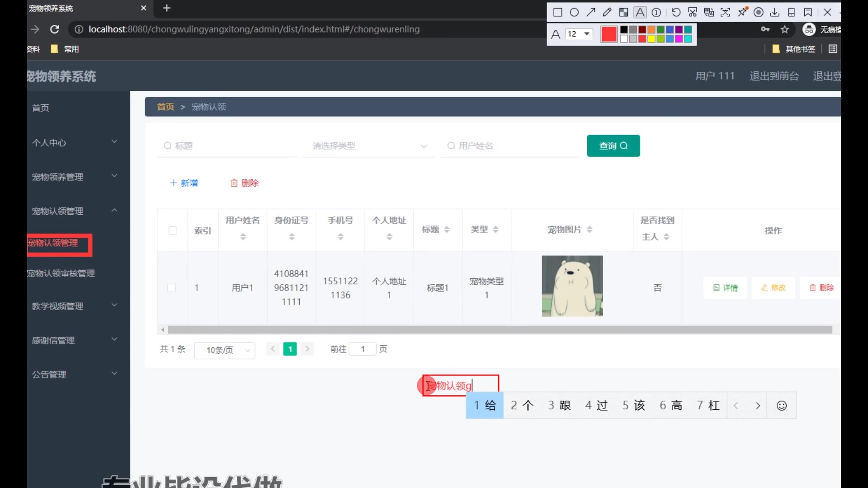
Task: Select the arrow annotation tool
Action: point(591,12)
